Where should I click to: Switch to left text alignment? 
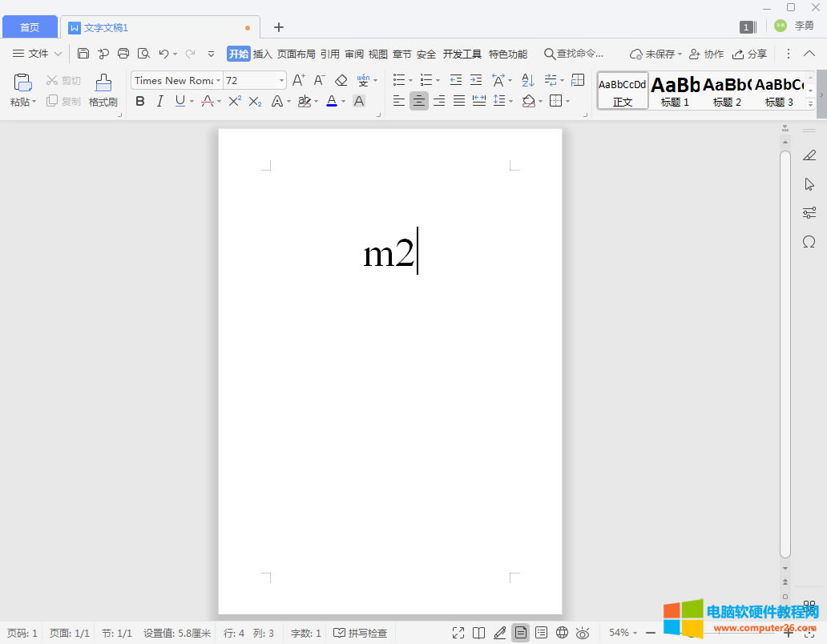398,101
